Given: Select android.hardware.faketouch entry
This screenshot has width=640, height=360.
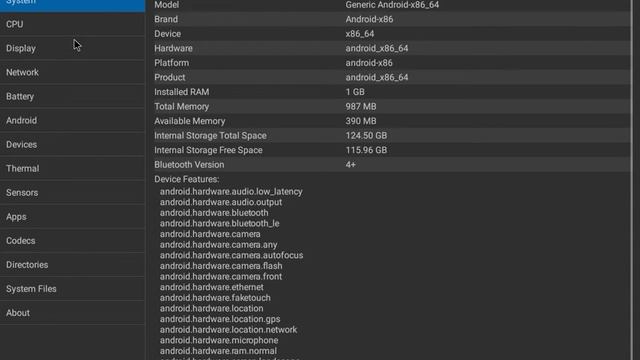Looking at the screenshot, I should [x=215, y=298].
